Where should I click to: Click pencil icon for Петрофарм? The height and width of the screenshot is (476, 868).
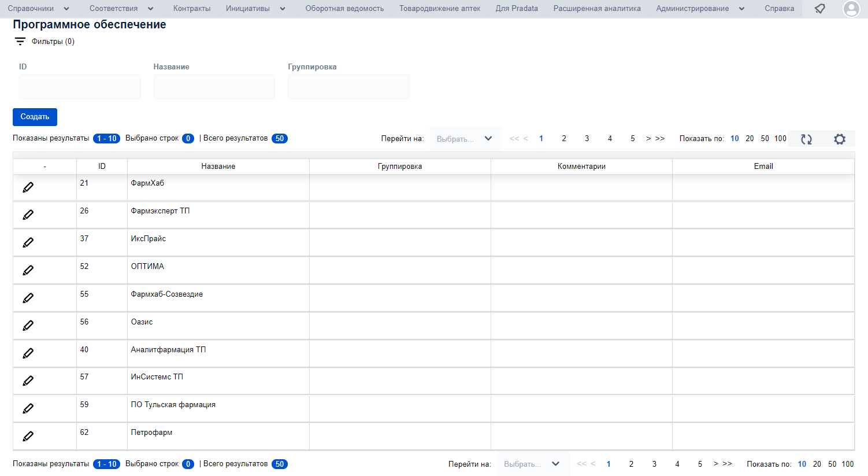pos(28,437)
